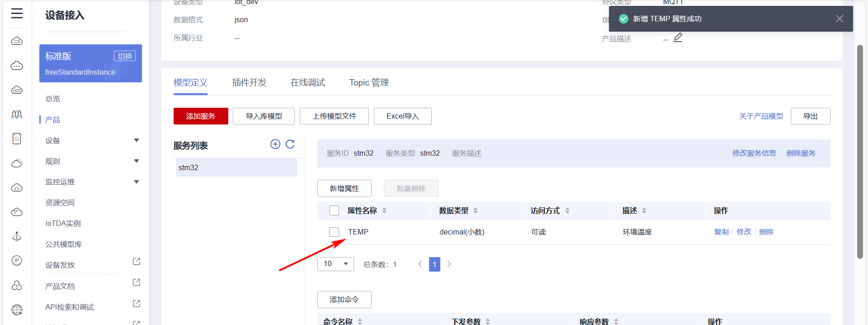Click the circled IP sidebar icon
This screenshot has height=325, width=868.
click(x=17, y=261)
